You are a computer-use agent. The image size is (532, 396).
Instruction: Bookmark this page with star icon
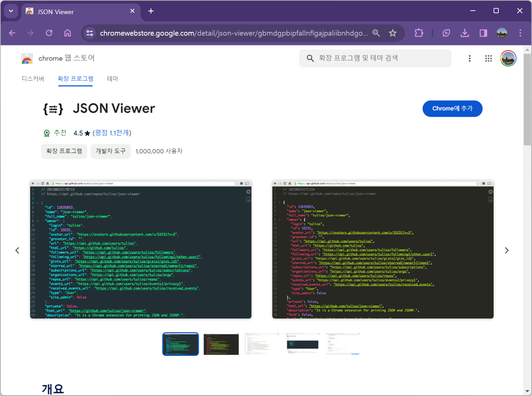pyautogui.click(x=393, y=33)
